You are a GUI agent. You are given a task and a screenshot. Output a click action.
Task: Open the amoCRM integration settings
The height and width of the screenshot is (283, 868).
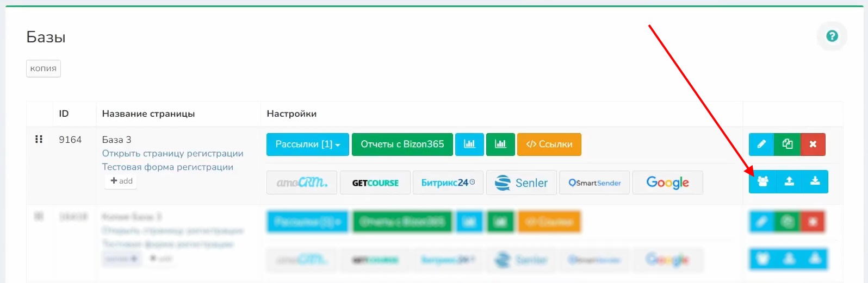click(x=302, y=183)
